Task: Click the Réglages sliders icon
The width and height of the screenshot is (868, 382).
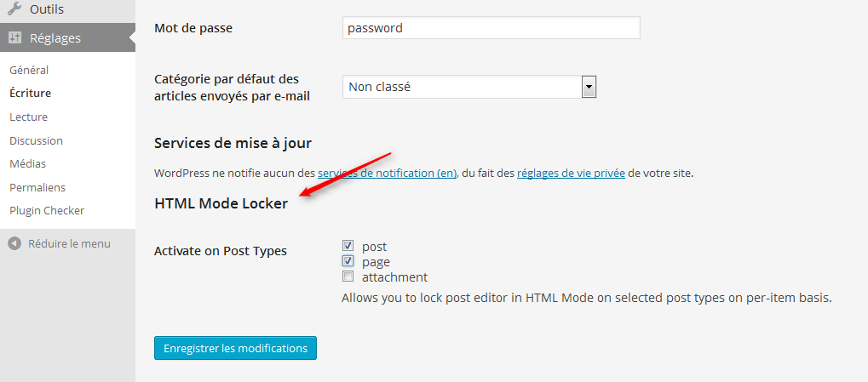Action: tap(15, 37)
